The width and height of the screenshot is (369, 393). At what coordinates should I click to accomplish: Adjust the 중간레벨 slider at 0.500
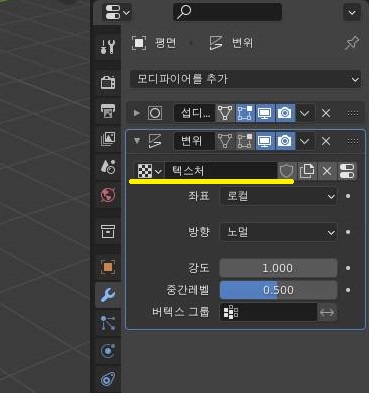[x=278, y=290]
